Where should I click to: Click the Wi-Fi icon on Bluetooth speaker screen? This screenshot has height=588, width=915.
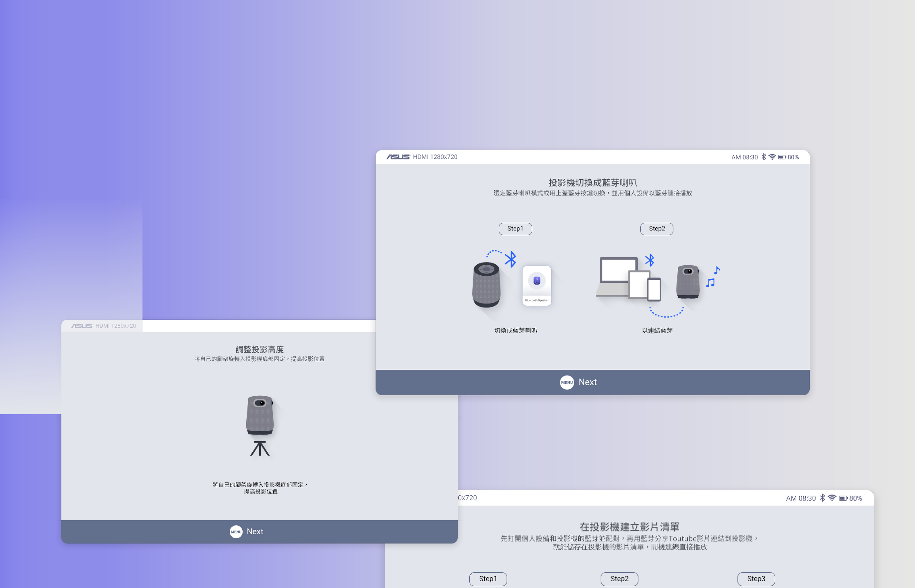(772, 157)
